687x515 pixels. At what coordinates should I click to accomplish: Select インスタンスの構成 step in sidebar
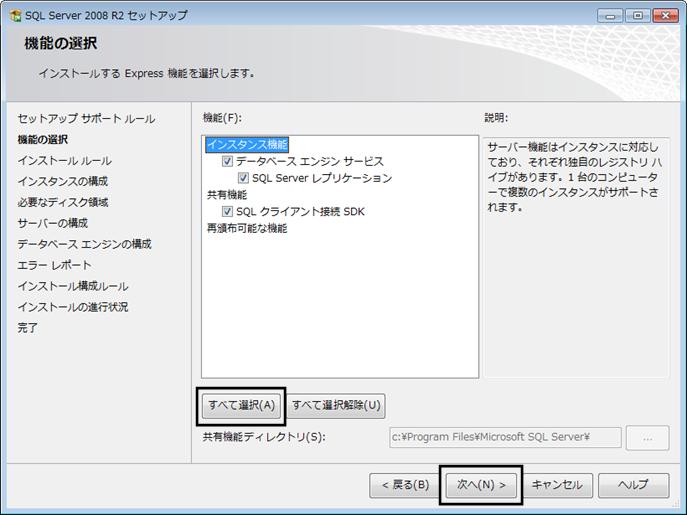pos(63,181)
